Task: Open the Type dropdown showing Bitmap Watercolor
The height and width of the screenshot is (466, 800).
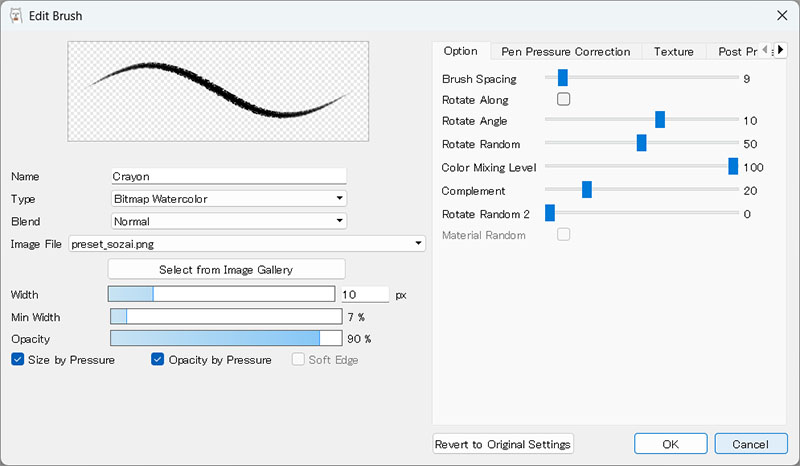Action: coord(228,198)
